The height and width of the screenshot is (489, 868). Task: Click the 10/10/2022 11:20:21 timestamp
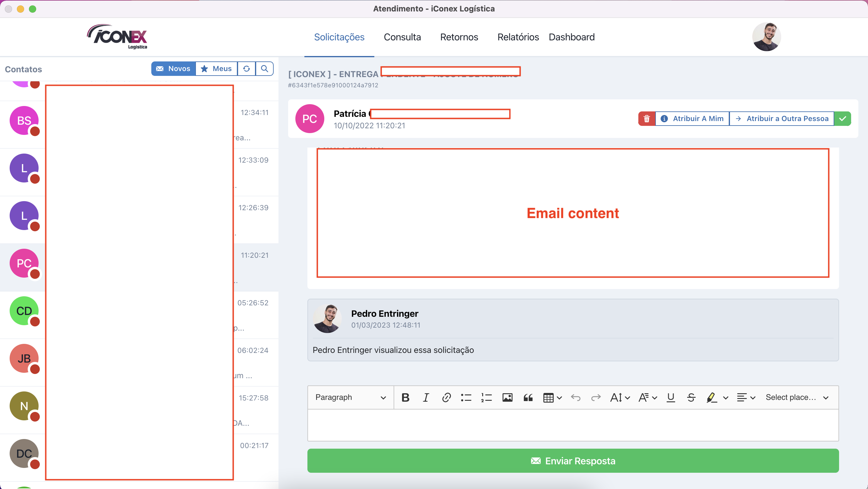pos(369,126)
